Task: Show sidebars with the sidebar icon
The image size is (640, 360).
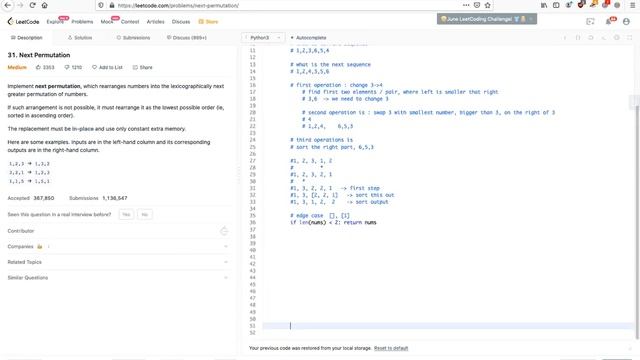Action: click(556, 5)
